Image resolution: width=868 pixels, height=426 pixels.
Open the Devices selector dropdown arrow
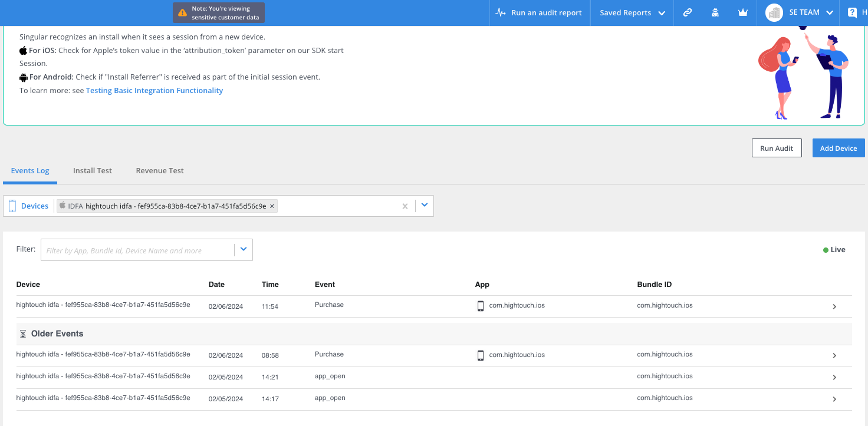[x=425, y=206]
